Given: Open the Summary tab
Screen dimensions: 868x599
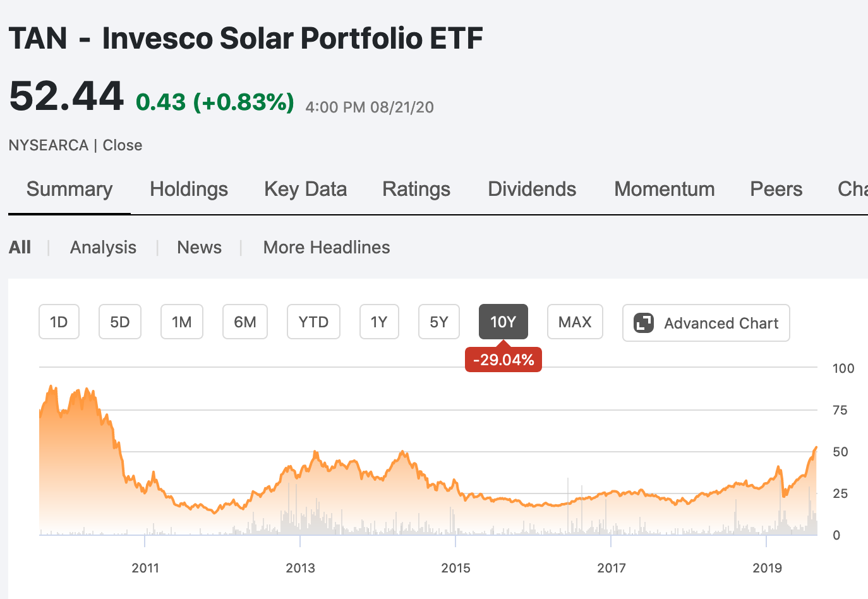Looking at the screenshot, I should (x=69, y=189).
